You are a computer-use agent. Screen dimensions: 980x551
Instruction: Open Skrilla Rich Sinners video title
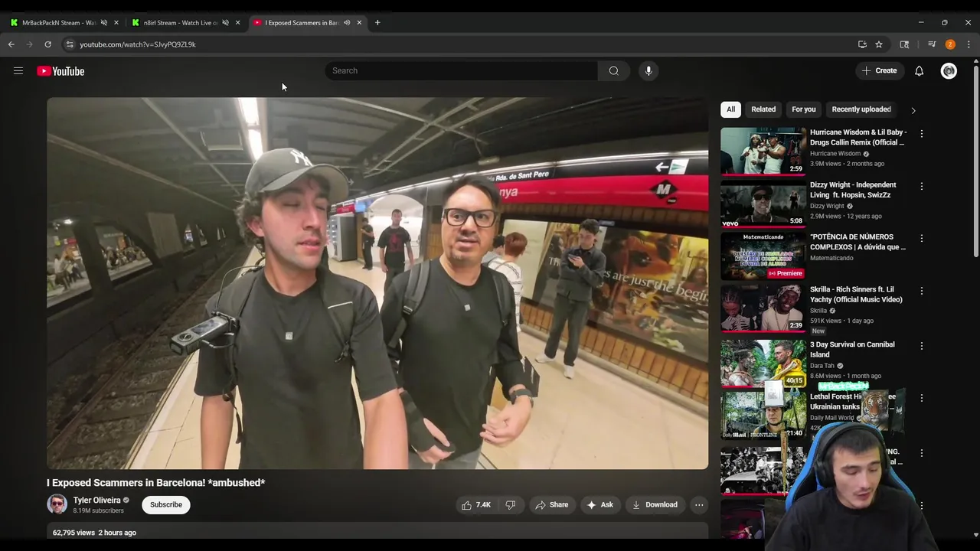(856, 295)
